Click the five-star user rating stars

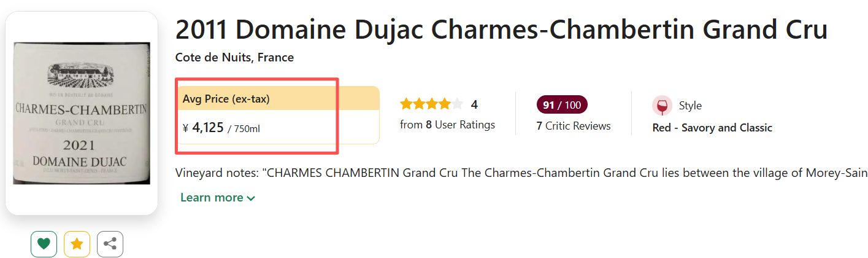pyautogui.click(x=431, y=104)
